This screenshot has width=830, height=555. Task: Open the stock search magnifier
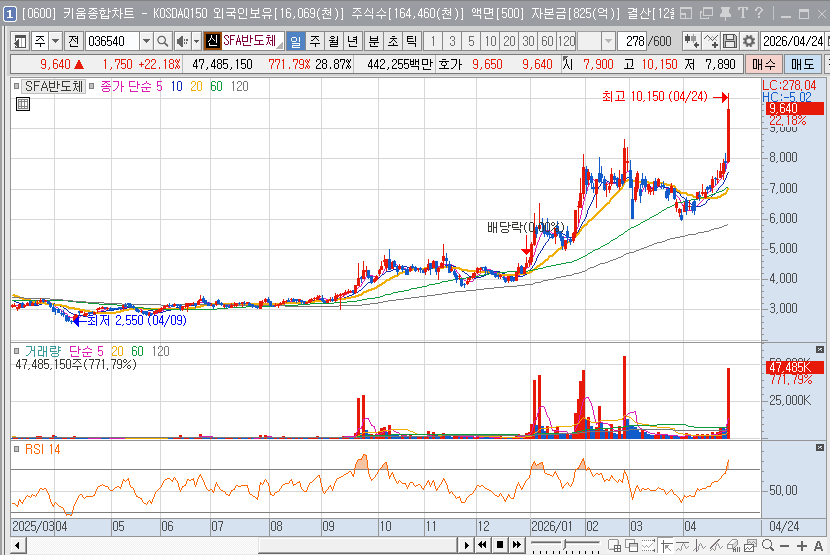point(163,41)
